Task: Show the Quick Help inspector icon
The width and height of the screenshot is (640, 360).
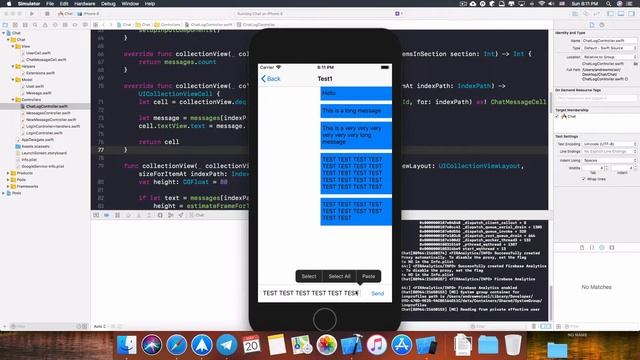Action: click(602, 25)
